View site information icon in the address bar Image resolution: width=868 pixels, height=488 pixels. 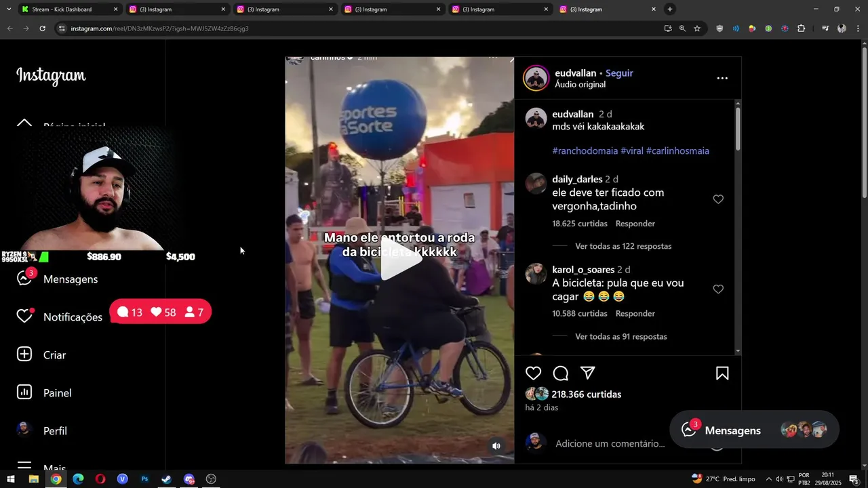point(62,28)
